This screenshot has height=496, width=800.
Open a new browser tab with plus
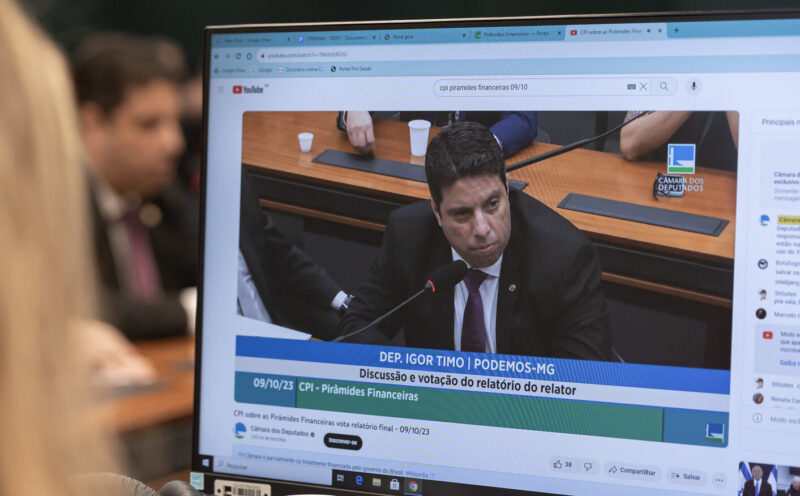[x=676, y=30]
